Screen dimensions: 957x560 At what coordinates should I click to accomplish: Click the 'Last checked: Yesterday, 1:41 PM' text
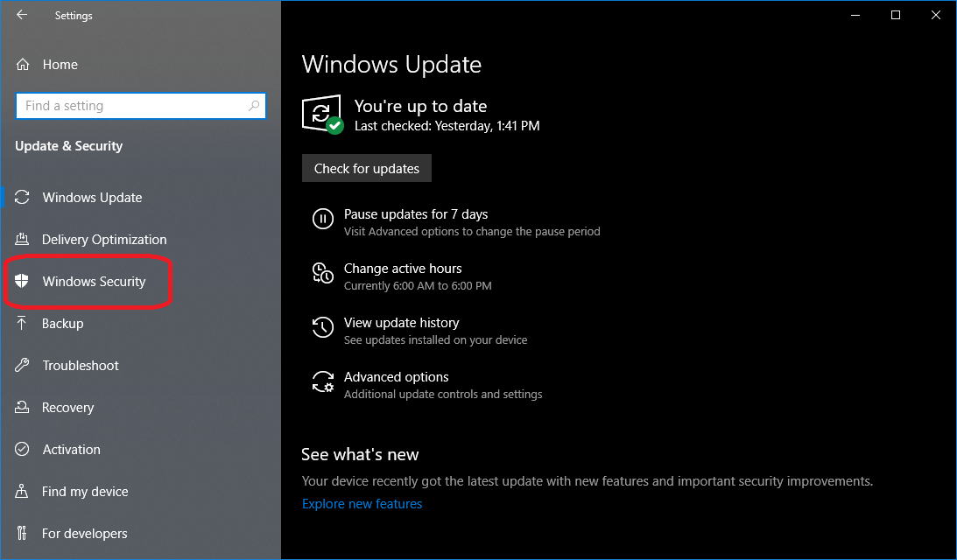[447, 126]
